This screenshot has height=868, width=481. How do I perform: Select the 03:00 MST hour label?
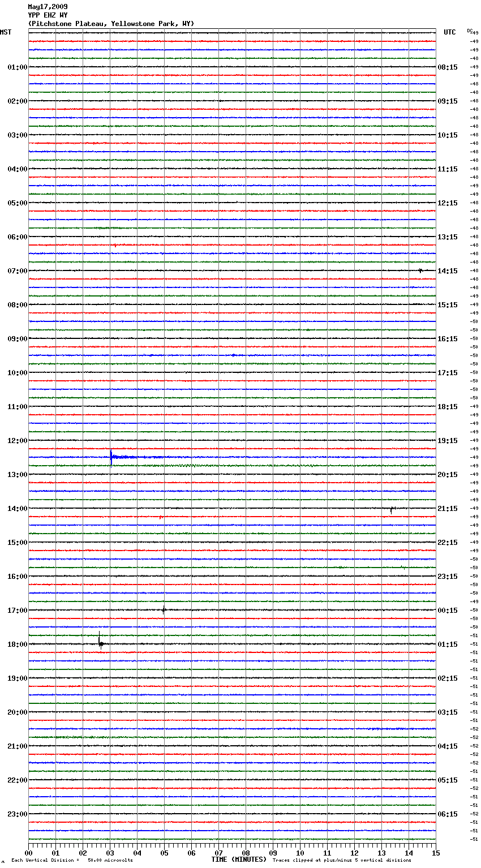coord(18,135)
